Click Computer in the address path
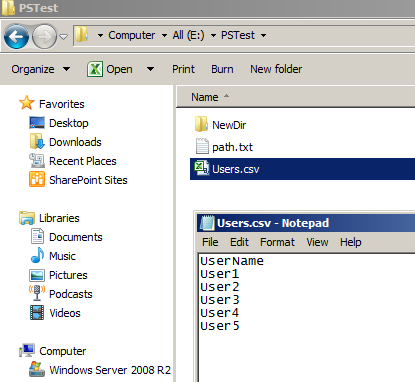Image resolution: width=415 pixels, height=382 pixels. click(x=132, y=35)
